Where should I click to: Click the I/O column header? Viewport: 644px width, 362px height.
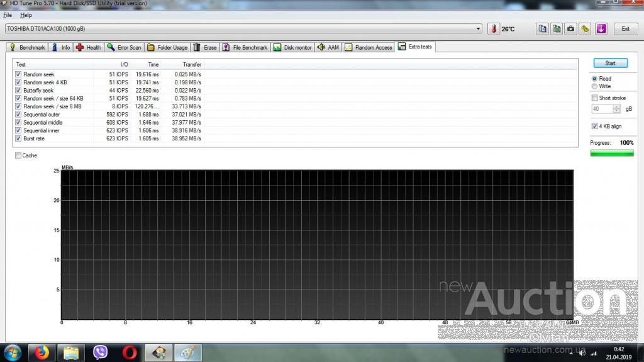[x=112, y=65]
